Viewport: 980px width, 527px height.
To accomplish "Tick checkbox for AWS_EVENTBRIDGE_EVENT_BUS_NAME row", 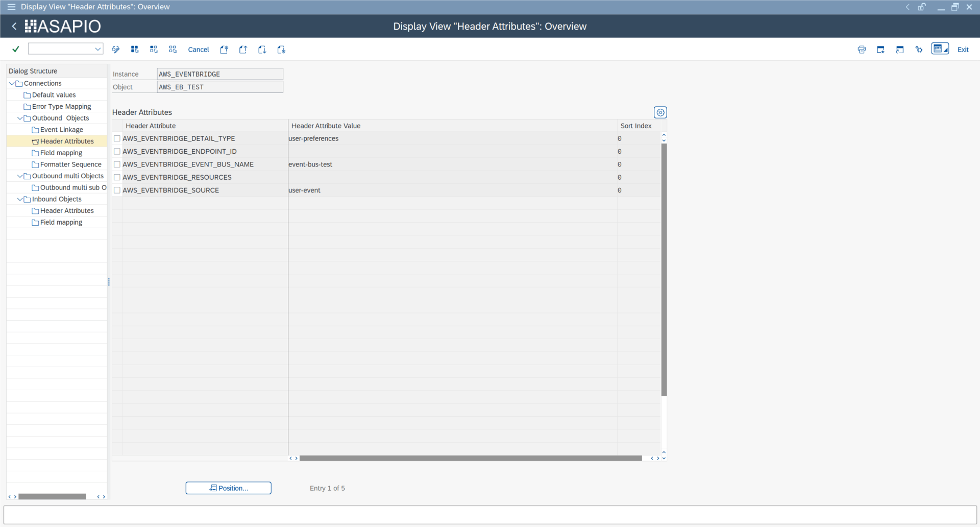I will (x=117, y=164).
